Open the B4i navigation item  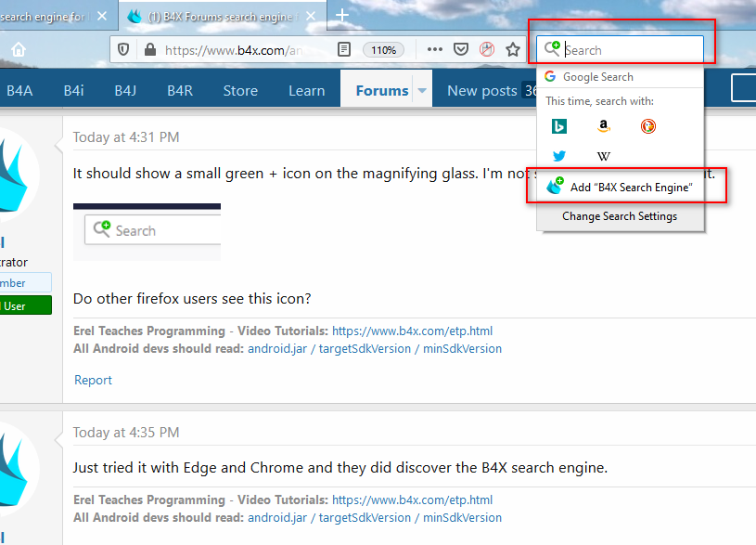pos(74,90)
